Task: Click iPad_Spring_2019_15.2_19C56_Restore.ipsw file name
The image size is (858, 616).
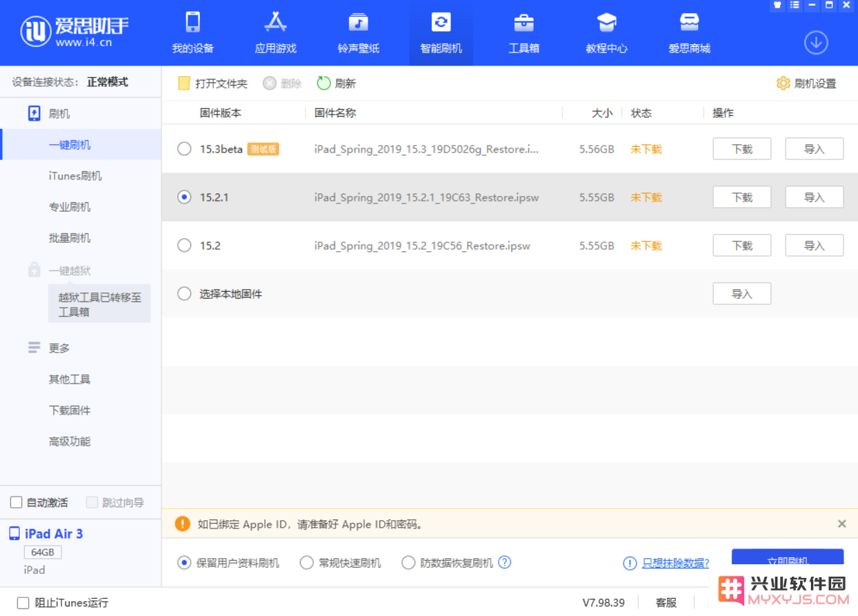Action: (x=422, y=246)
